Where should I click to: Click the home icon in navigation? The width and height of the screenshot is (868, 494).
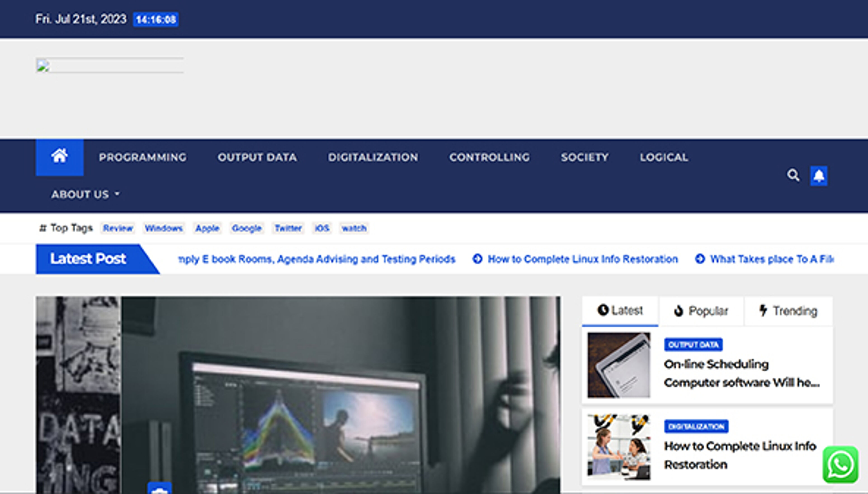[59, 157]
